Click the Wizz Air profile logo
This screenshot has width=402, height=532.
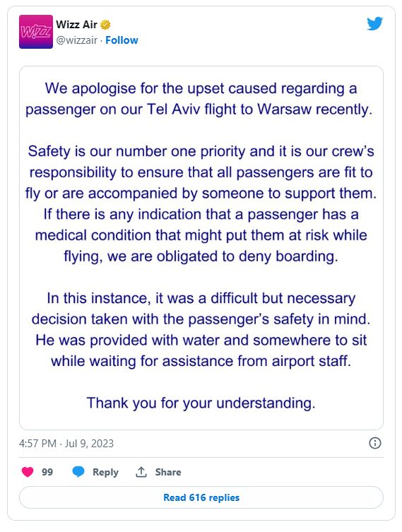(x=36, y=32)
